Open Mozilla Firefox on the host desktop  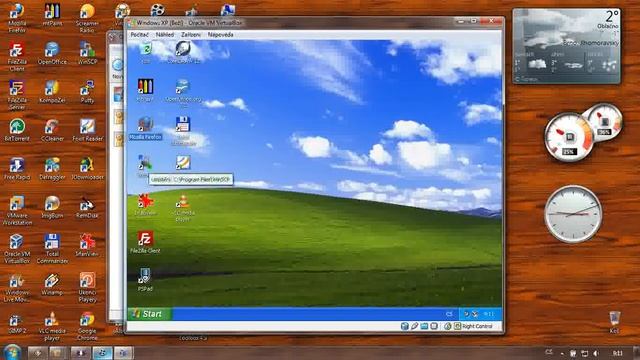pos(17,18)
